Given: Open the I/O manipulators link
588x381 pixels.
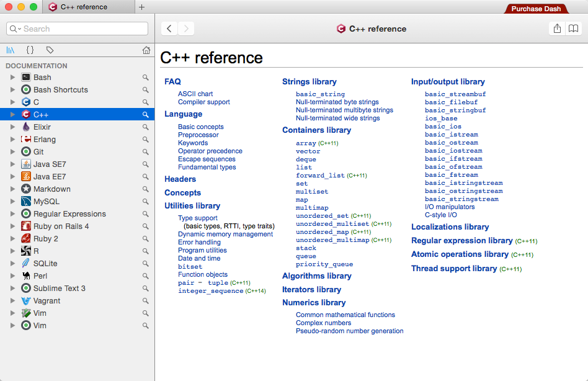Looking at the screenshot, I should point(450,207).
